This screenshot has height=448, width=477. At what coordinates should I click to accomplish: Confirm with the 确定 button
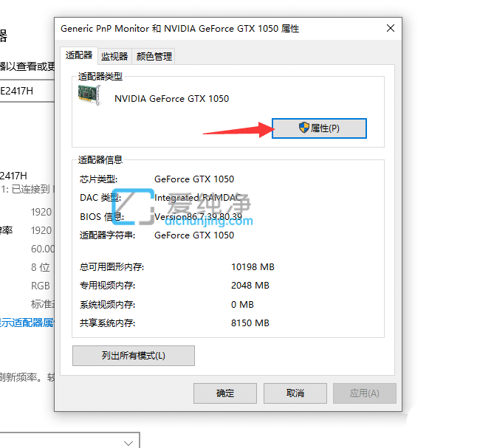225,393
